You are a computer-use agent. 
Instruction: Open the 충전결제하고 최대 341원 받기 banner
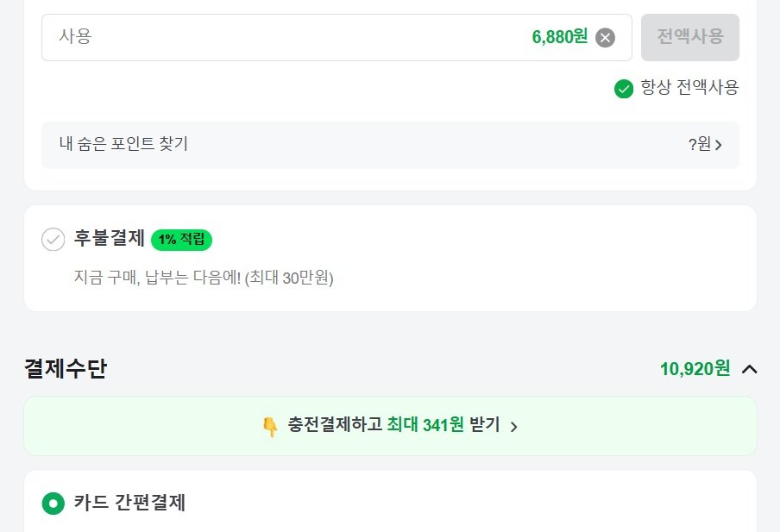tap(390, 426)
